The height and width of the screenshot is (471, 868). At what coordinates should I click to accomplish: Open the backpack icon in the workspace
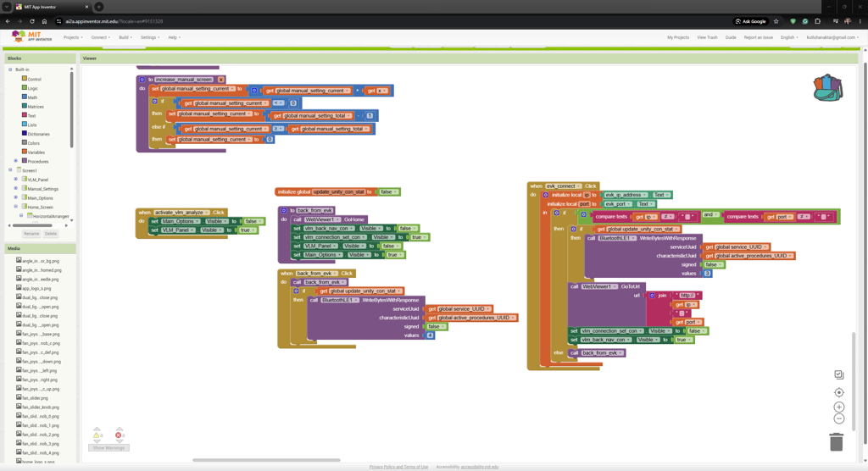[828, 87]
